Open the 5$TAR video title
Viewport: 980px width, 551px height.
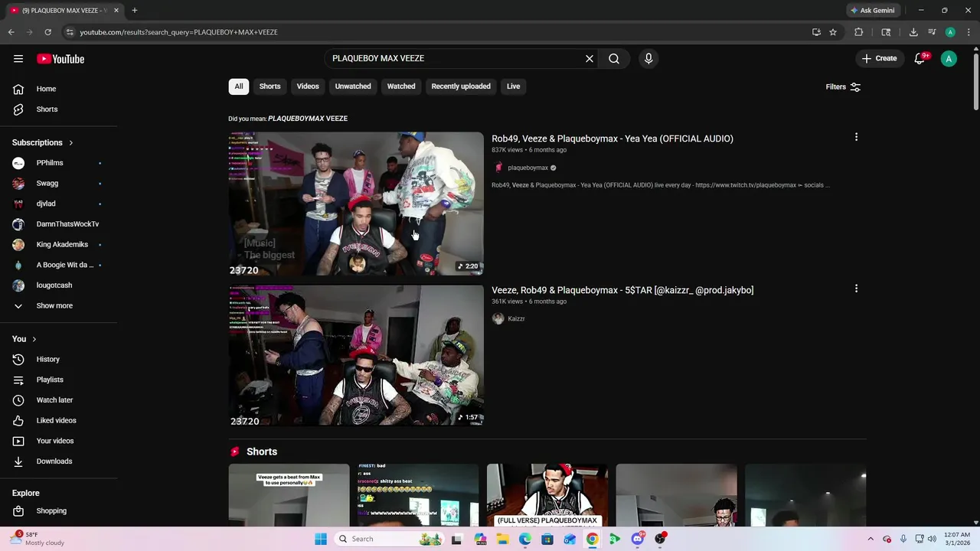pyautogui.click(x=622, y=290)
